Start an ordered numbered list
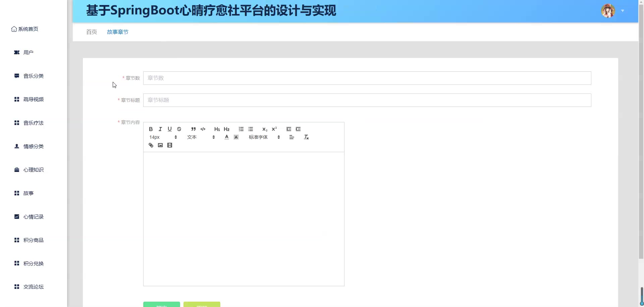 click(x=241, y=129)
